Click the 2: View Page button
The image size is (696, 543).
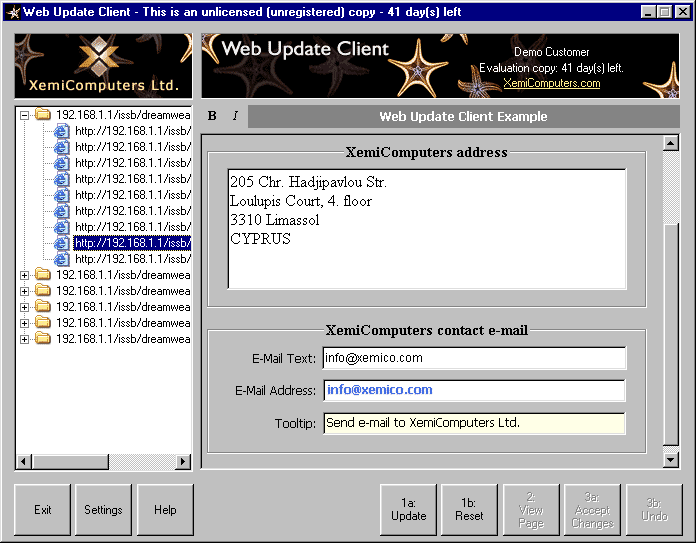(x=531, y=510)
